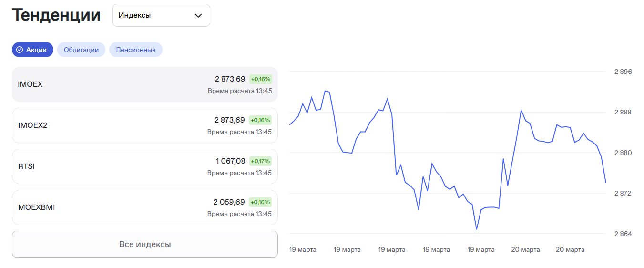The height and width of the screenshot is (268, 644).
Task: Click the MOEXBMI +0,16% green badge
Action: click(260, 202)
